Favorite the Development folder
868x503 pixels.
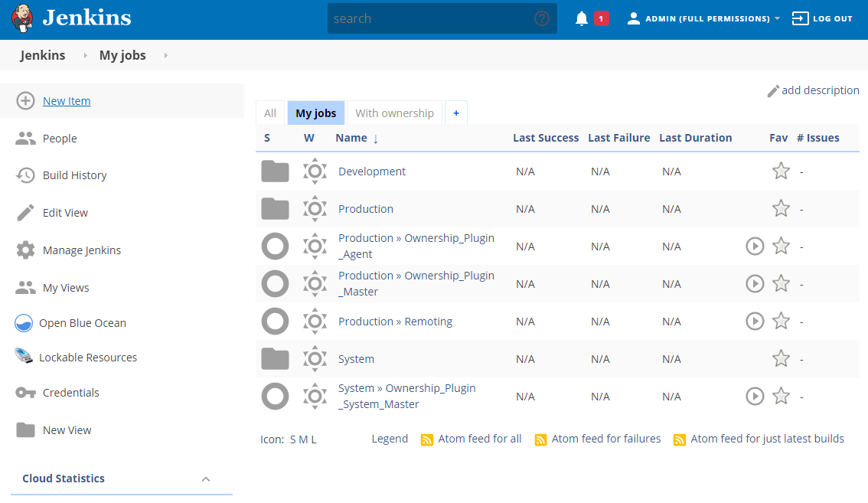tap(781, 171)
